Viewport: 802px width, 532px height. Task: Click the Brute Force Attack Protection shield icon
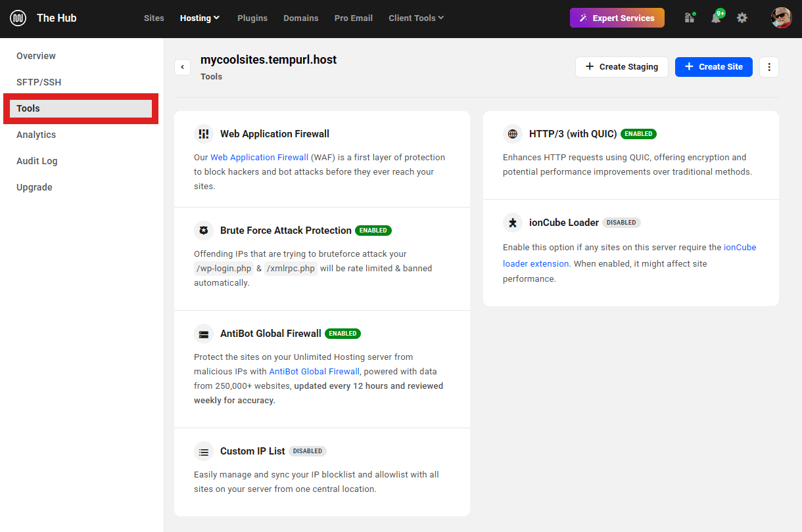(x=204, y=231)
